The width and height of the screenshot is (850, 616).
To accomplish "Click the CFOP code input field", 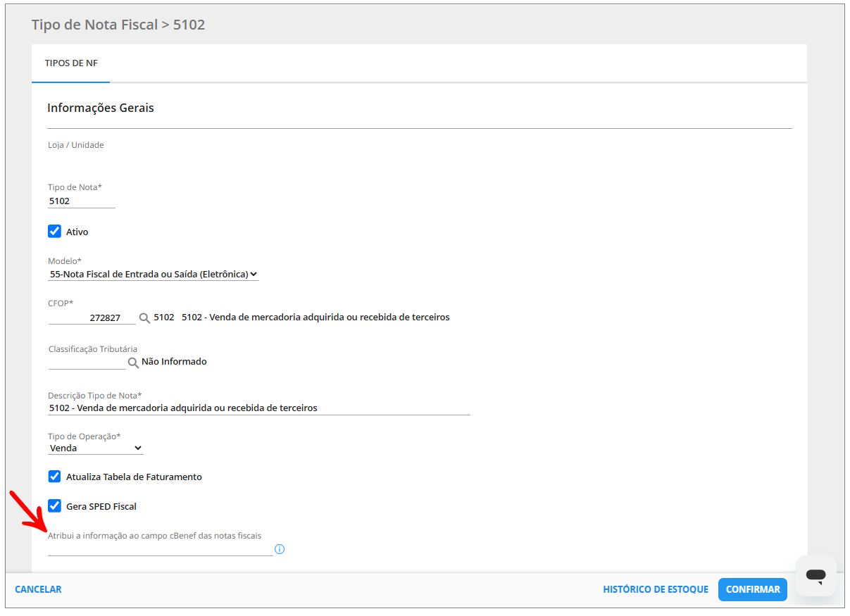I will point(92,318).
